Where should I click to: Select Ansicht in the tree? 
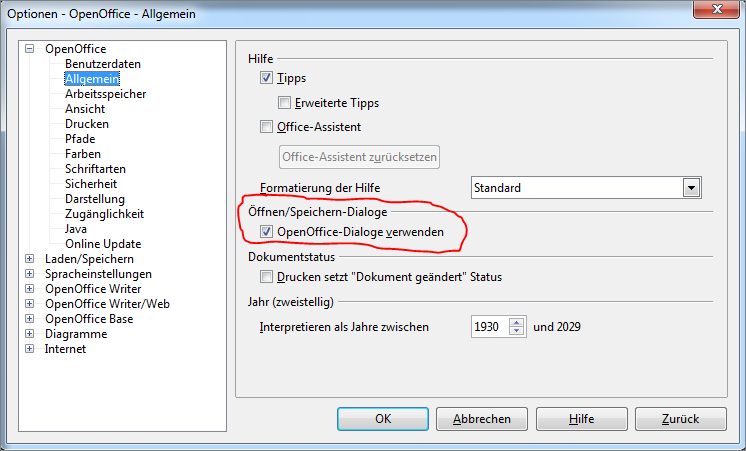[85, 109]
